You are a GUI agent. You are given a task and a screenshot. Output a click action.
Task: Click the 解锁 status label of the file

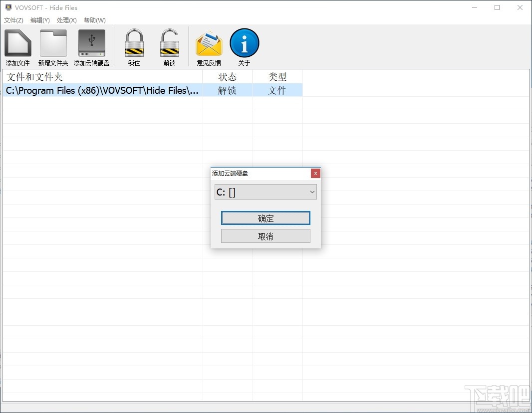228,90
